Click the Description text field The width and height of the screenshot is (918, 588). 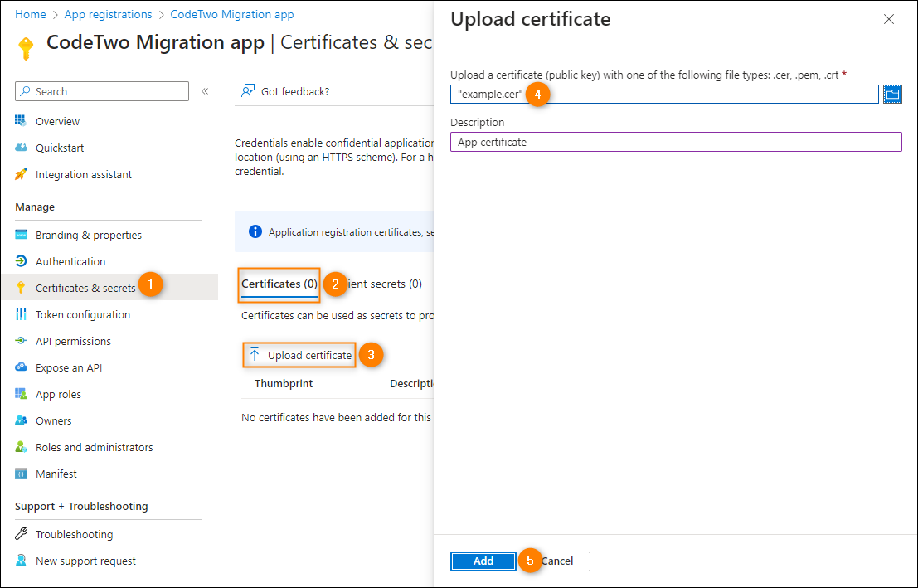[676, 142]
